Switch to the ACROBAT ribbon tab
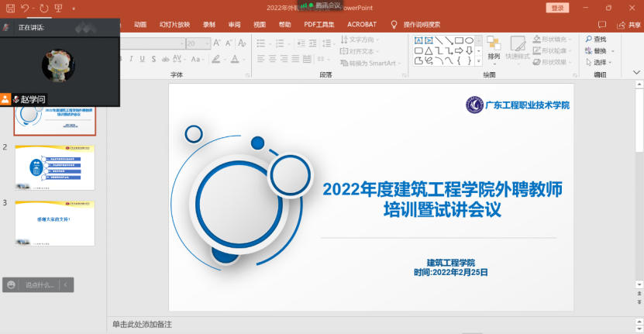The height and width of the screenshot is (334, 644). 362,25
